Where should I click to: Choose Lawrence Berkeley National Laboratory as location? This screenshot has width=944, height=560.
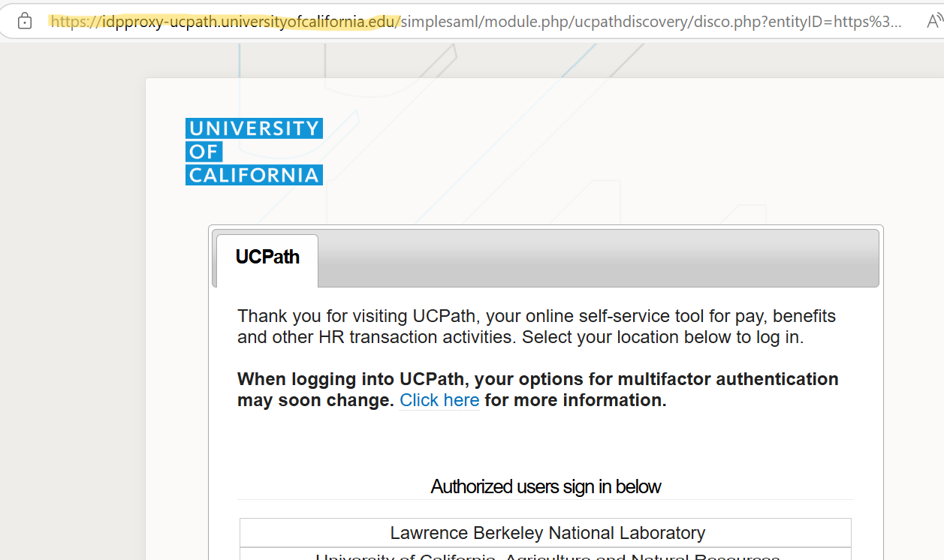pos(547,533)
